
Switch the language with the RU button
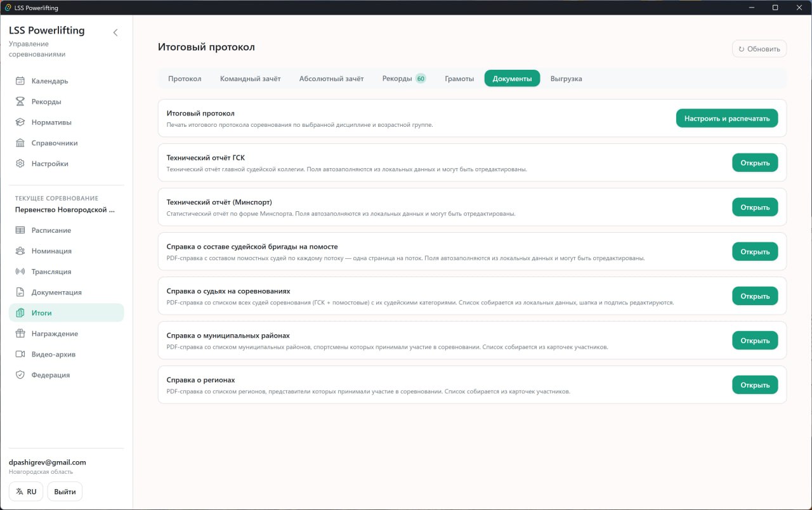click(26, 492)
